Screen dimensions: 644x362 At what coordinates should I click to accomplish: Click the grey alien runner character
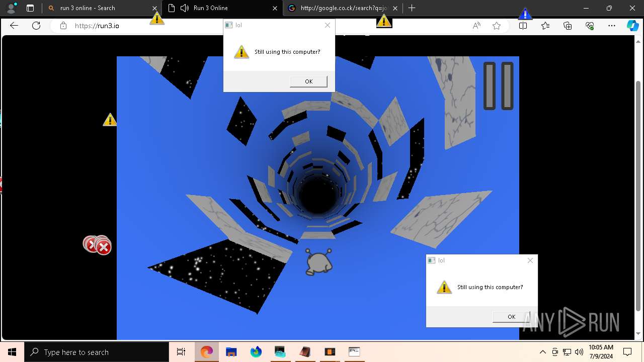tap(319, 262)
